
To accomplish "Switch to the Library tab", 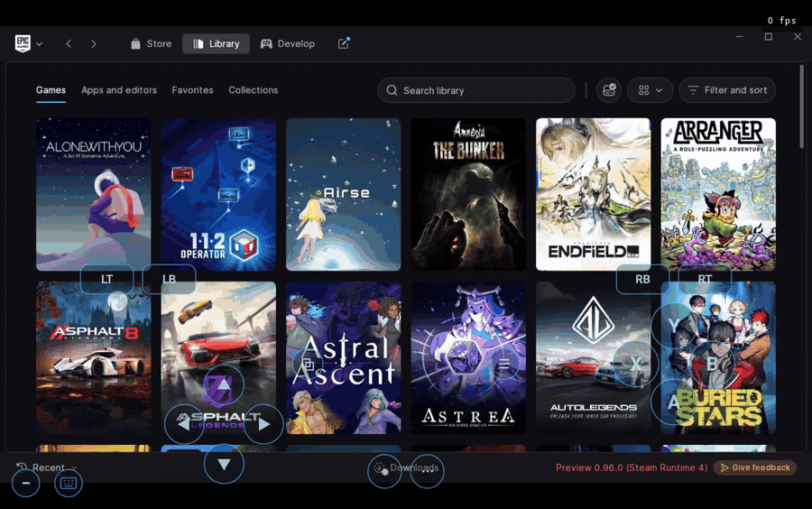I will [x=216, y=44].
